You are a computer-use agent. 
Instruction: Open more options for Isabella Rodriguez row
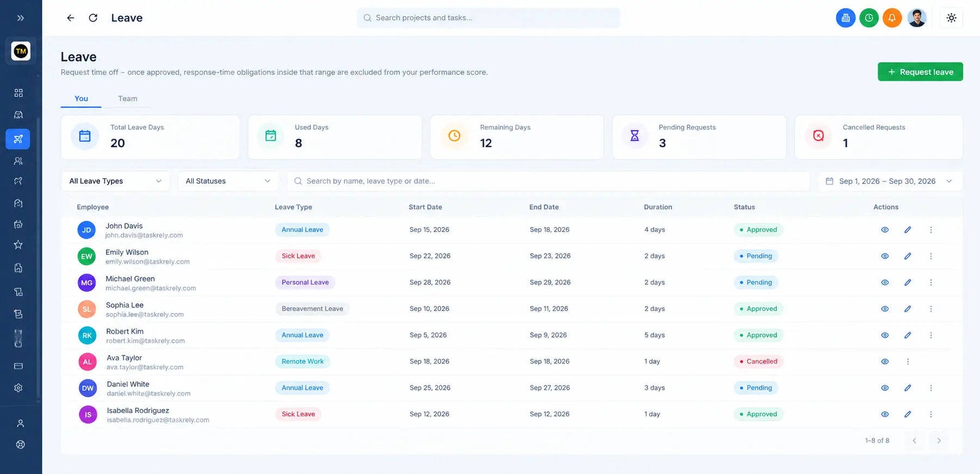click(931, 414)
